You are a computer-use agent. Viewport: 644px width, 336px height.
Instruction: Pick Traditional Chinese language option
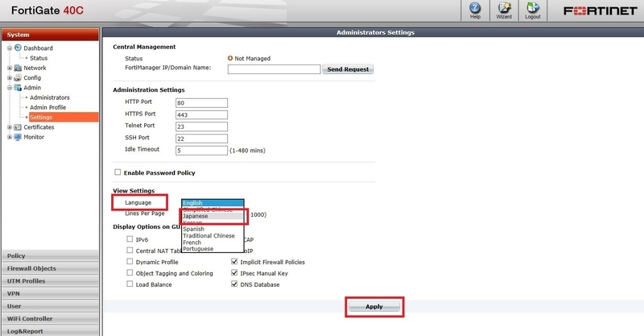(213, 235)
